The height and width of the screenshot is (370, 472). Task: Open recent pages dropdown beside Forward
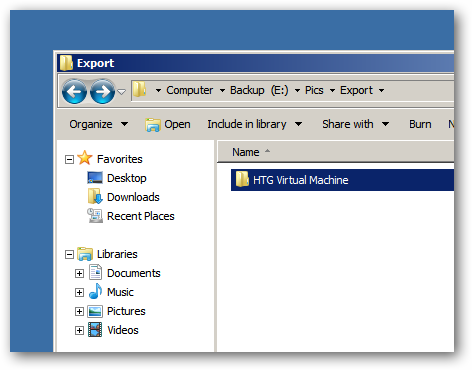point(122,91)
